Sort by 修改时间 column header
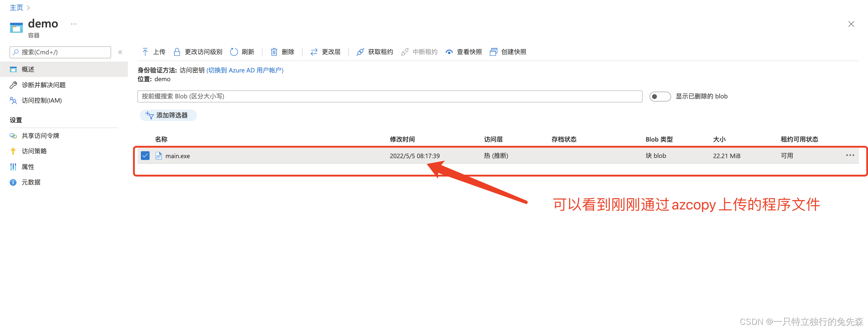The height and width of the screenshot is (329, 868). point(402,139)
